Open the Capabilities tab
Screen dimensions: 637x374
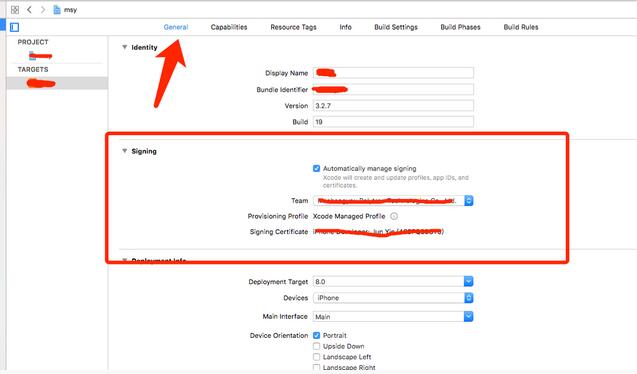pyautogui.click(x=229, y=27)
